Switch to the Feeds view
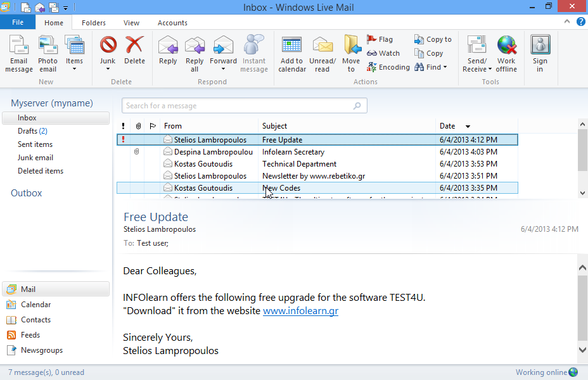The width and height of the screenshot is (588, 380). (x=23, y=335)
